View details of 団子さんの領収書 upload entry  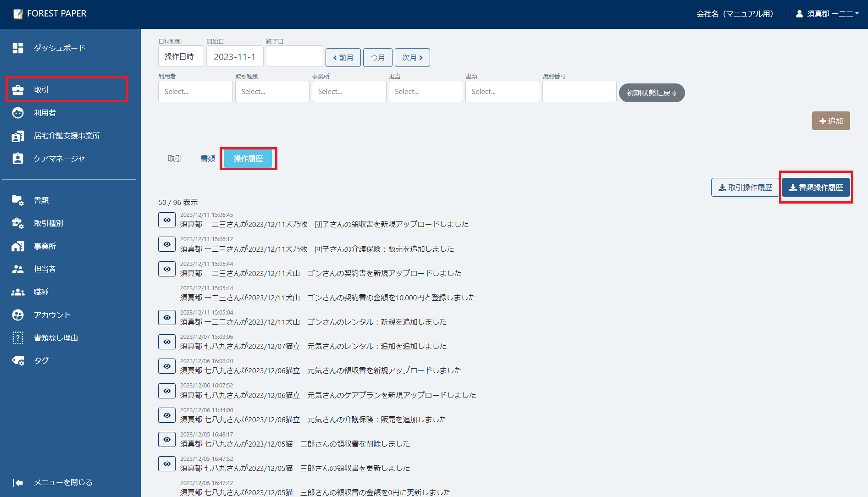(166, 220)
